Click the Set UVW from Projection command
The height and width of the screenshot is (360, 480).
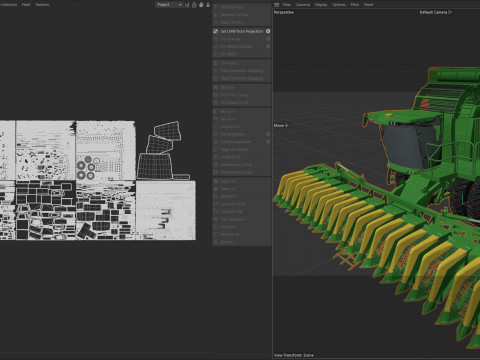pos(242,31)
